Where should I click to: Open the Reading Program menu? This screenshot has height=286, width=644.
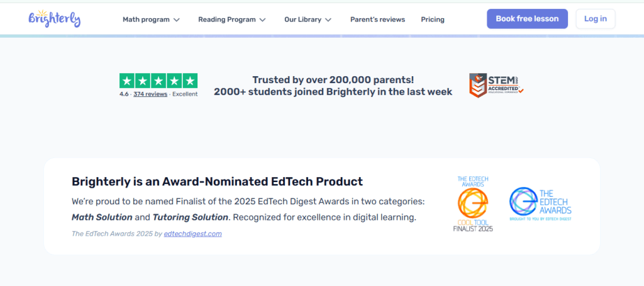(x=226, y=20)
